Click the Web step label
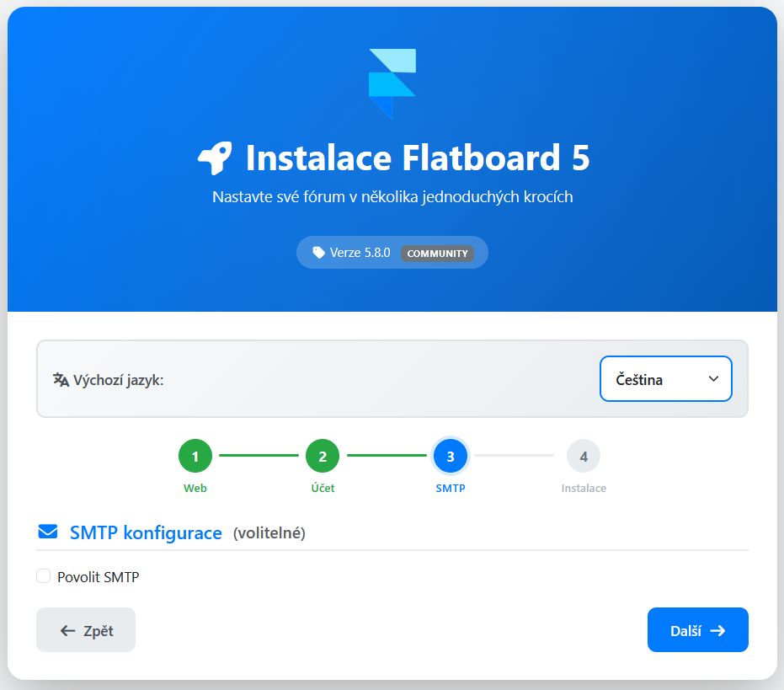The height and width of the screenshot is (690, 784). click(x=195, y=489)
